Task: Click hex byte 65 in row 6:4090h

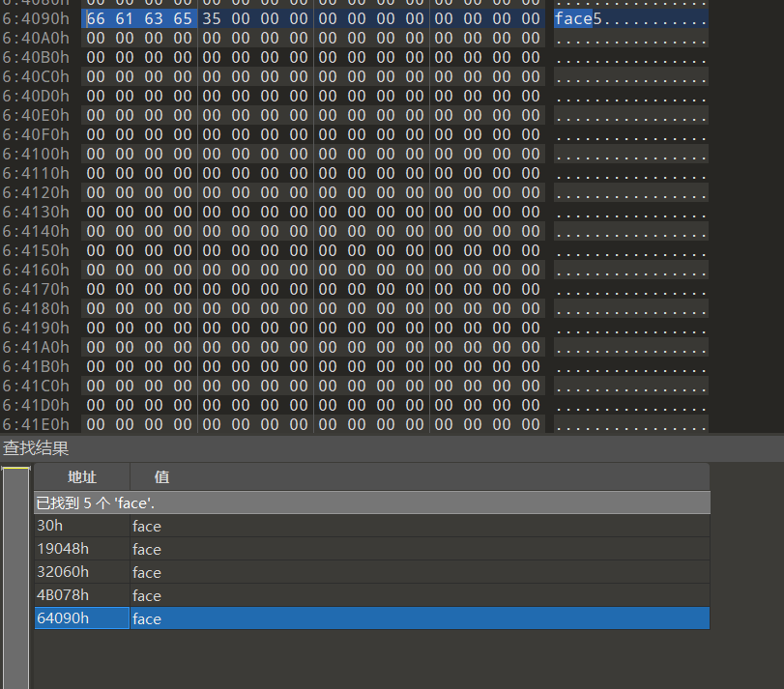Action: click(x=183, y=19)
